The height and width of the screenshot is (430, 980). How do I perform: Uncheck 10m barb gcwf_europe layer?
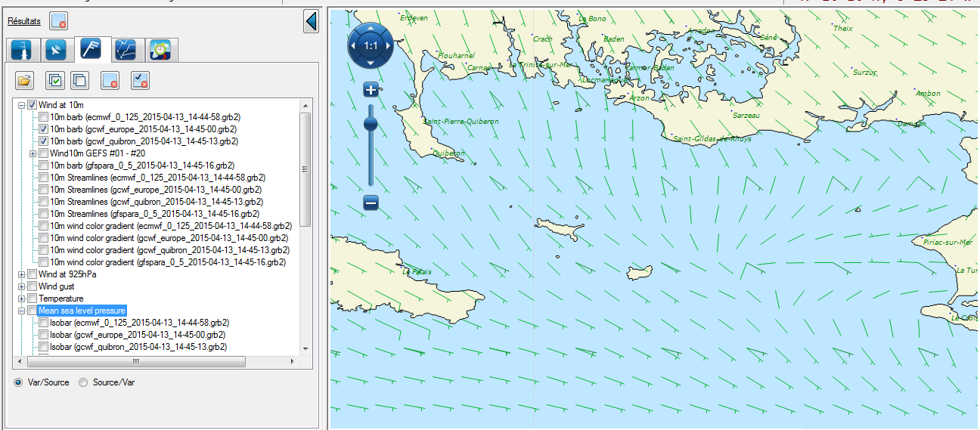44,129
